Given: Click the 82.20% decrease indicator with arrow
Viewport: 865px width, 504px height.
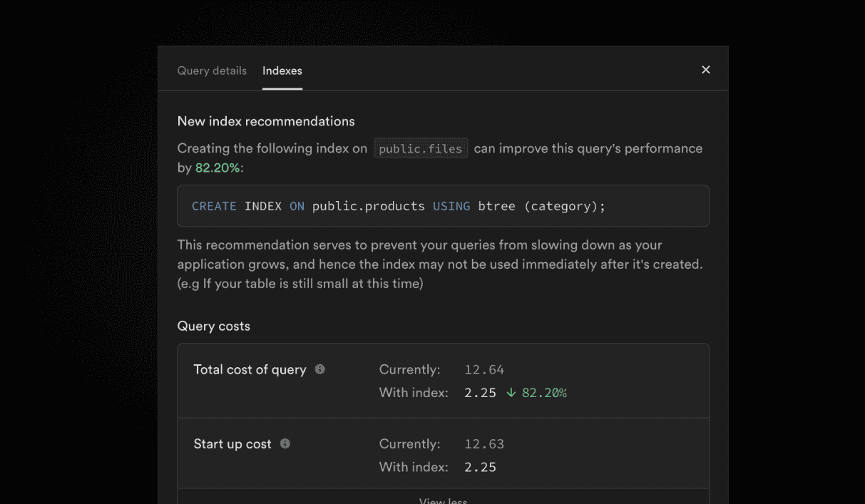Looking at the screenshot, I should point(536,393).
